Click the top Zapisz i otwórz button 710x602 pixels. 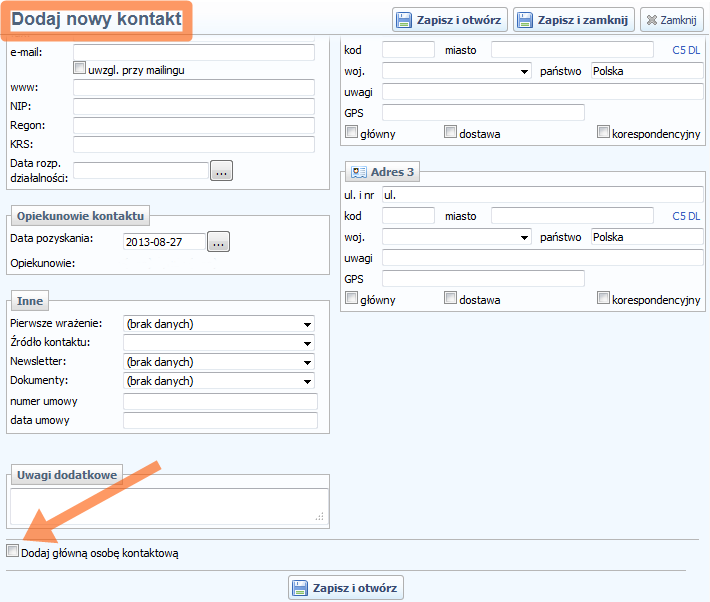(x=450, y=19)
